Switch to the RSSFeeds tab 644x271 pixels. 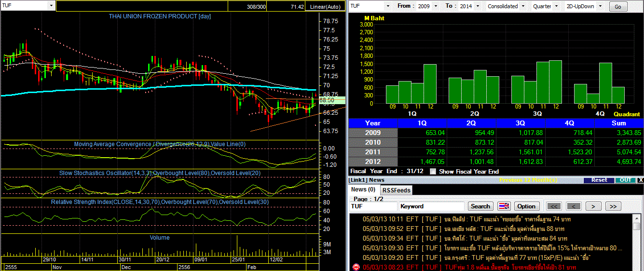point(397,190)
